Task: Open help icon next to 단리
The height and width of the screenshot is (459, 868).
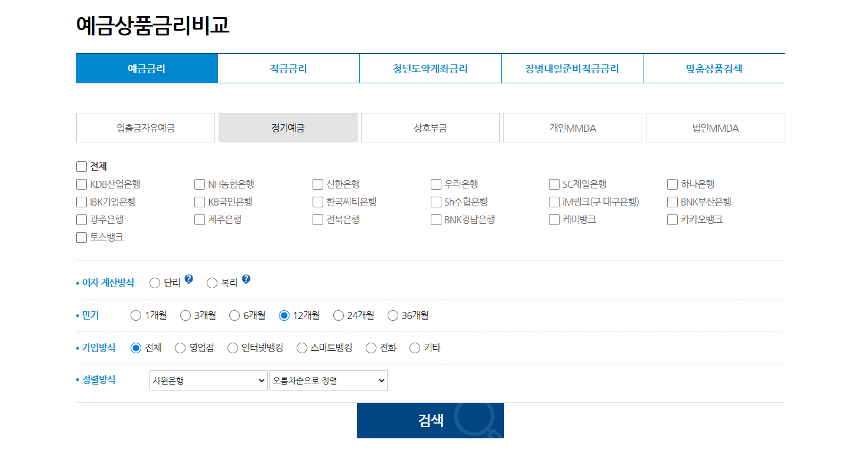Action: [x=188, y=279]
